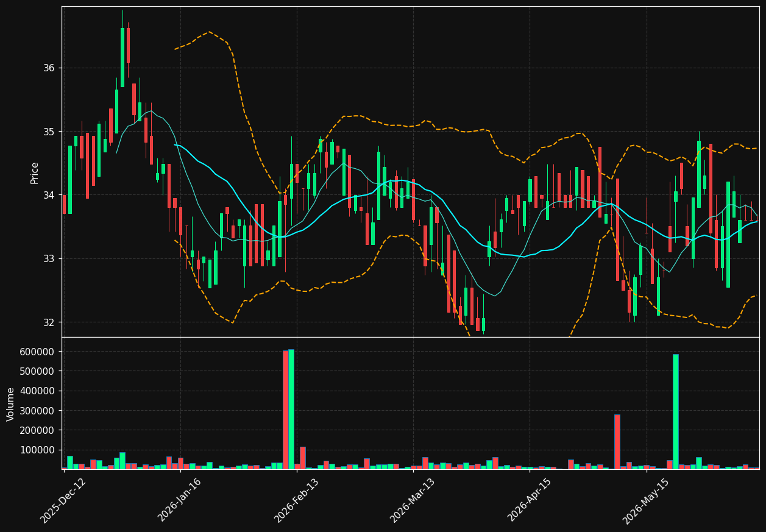Click the 100000 volume axis label
The width and height of the screenshot is (766, 532).
(x=37, y=450)
